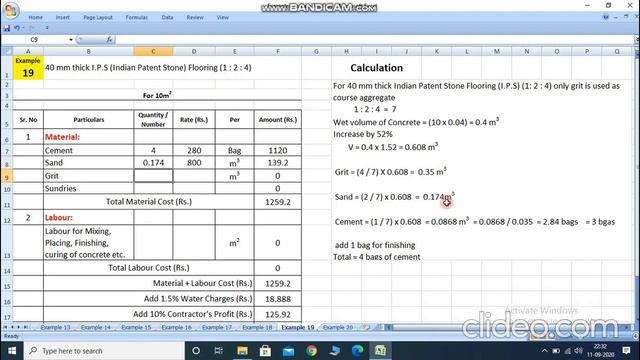The image size is (640, 360).
Task: Open Microsoft Store from taskbar
Action: pyautogui.click(x=265, y=351)
